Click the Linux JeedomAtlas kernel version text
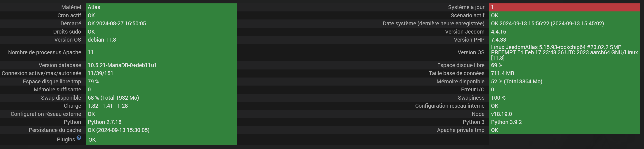This screenshot has height=149, width=644. (564, 52)
